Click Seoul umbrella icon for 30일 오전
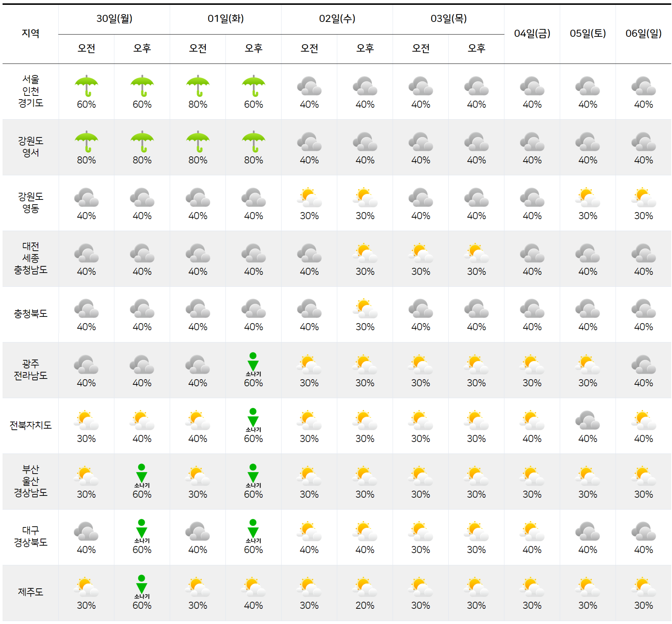 pyautogui.click(x=86, y=86)
